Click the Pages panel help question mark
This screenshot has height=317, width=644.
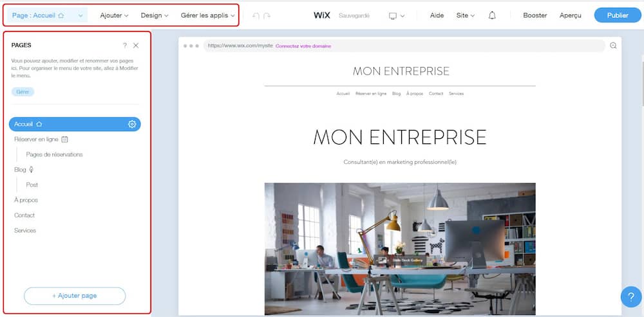coord(125,46)
